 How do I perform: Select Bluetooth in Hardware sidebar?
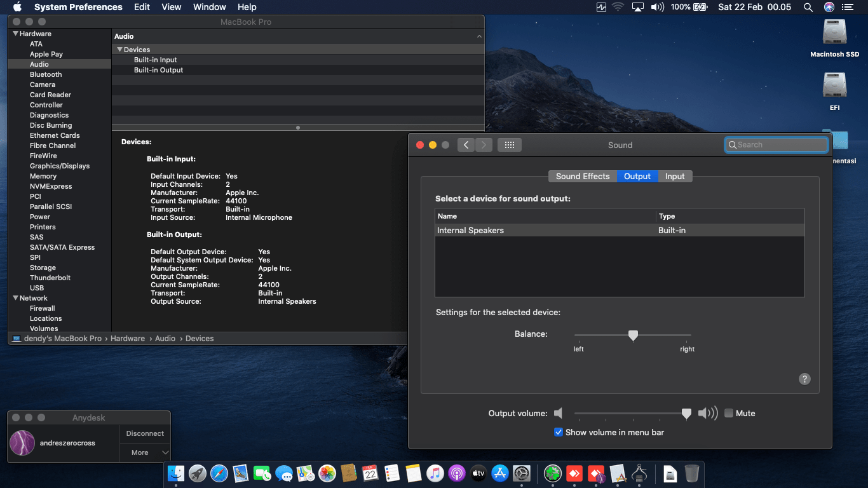46,74
